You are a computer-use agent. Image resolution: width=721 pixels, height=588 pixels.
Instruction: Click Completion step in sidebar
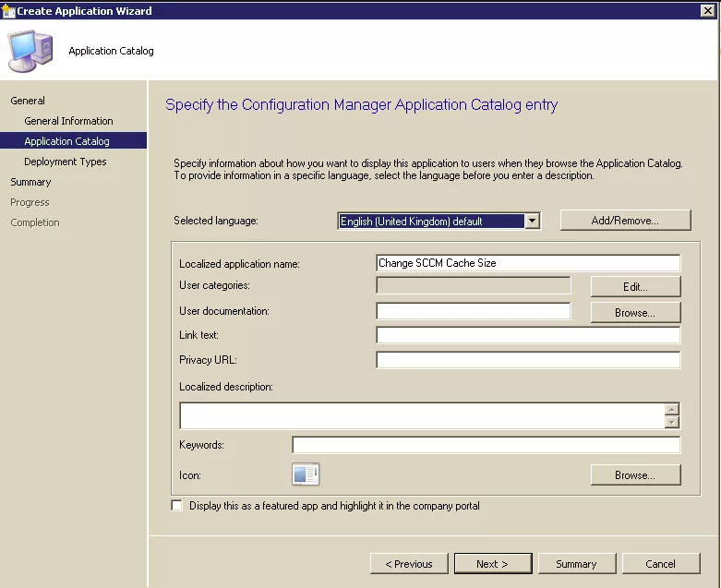pos(35,222)
